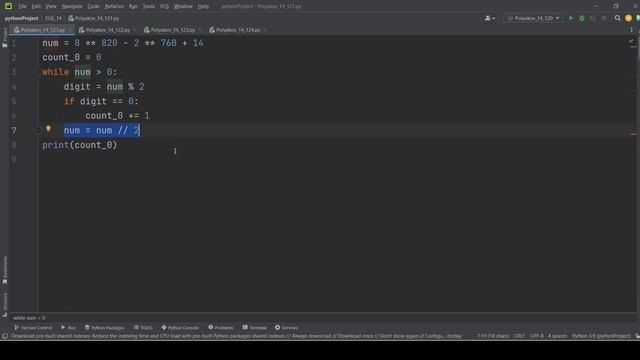Open the Problems tool window
This screenshot has width=640, height=360.
(221, 327)
